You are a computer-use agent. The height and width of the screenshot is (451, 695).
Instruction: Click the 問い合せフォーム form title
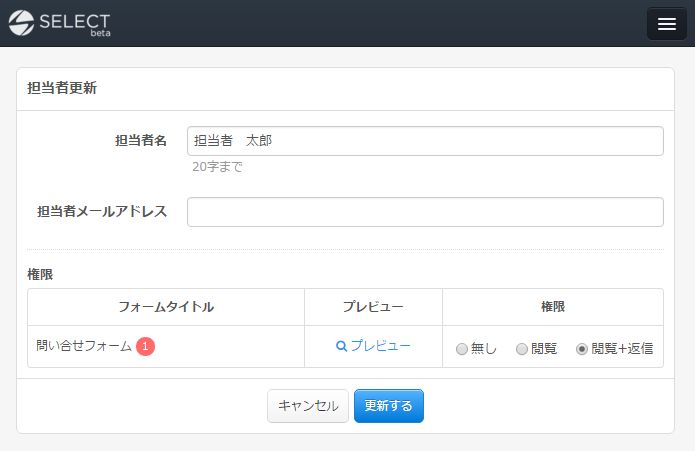click(84, 346)
